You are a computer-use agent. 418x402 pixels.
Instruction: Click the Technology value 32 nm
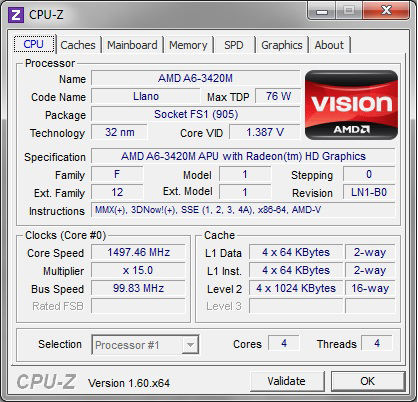click(x=119, y=132)
